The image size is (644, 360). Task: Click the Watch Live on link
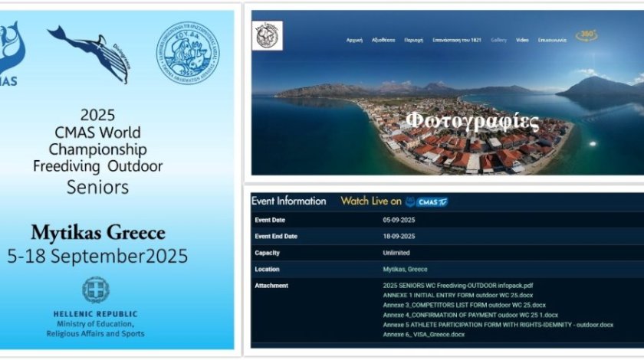point(371,201)
